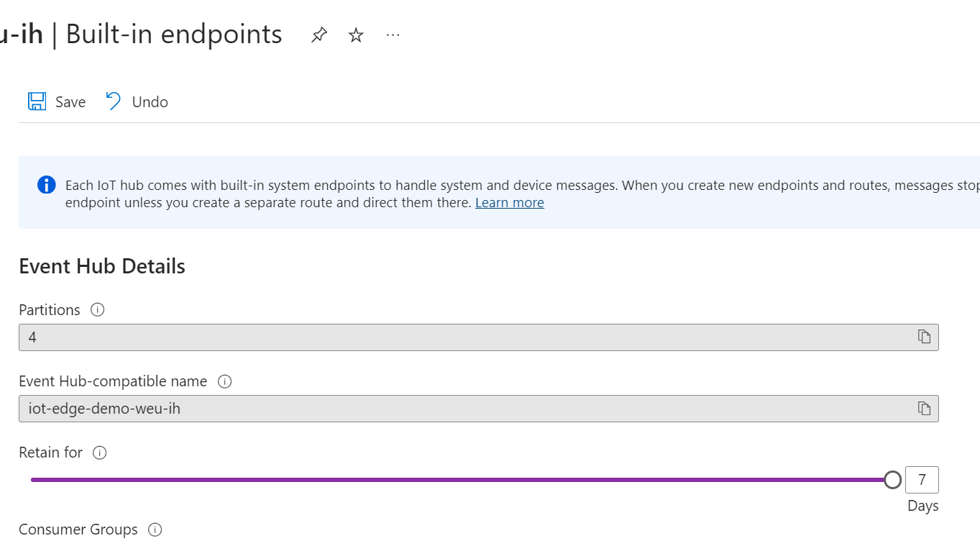980x541 pixels.
Task: Click the Undo arrow icon
Action: pos(112,101)
